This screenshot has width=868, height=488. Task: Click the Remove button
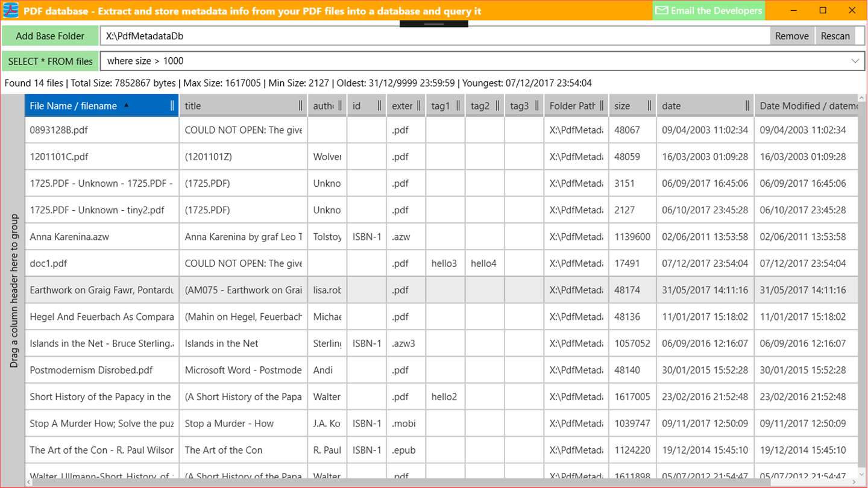791,36
